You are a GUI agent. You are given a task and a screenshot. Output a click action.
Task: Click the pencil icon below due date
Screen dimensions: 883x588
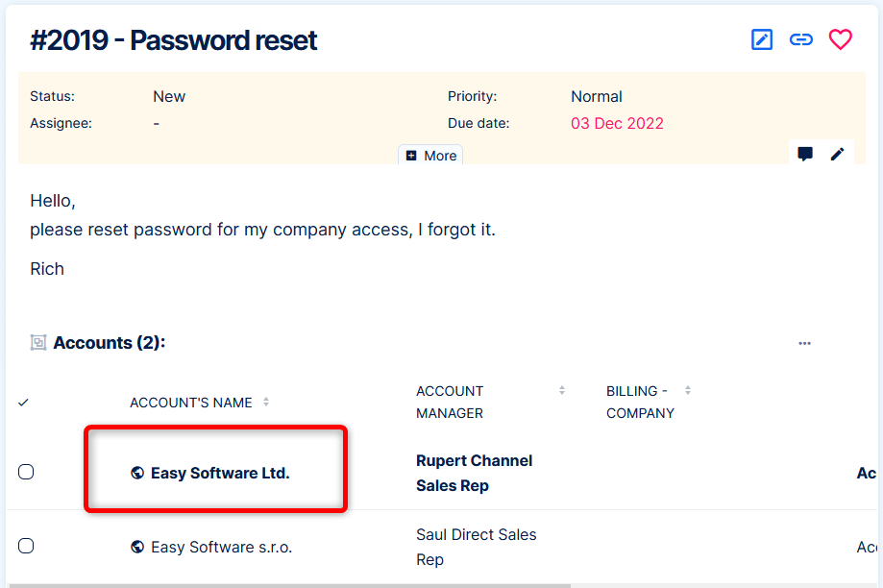tap(838, 154)
